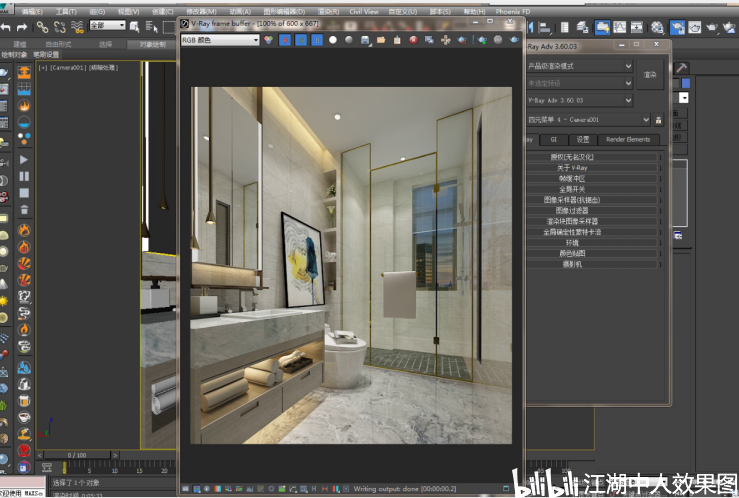
Task: Select unlink selection icon
Action: click(x=60, y=27)
